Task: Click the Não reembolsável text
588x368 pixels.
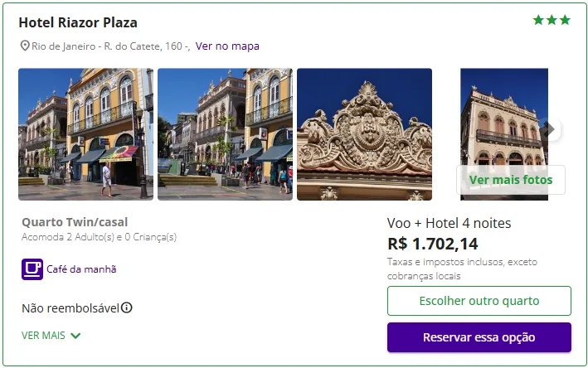Action: coord(70,308)
